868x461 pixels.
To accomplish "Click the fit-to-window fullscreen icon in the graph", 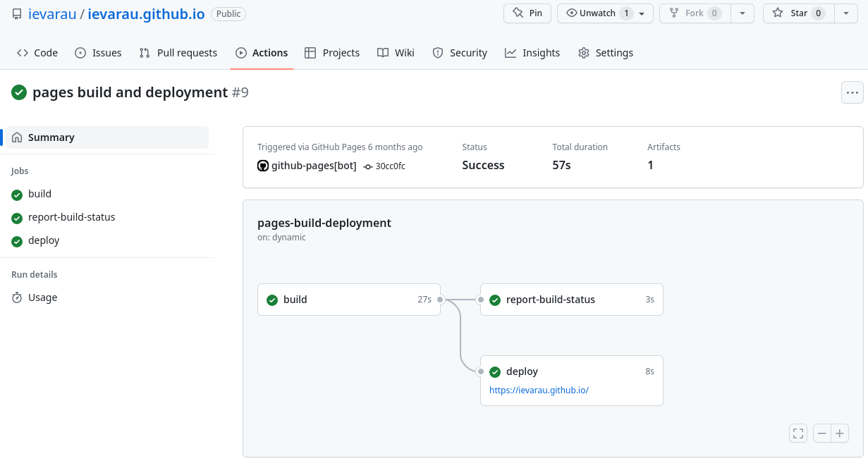I will 798,434.
